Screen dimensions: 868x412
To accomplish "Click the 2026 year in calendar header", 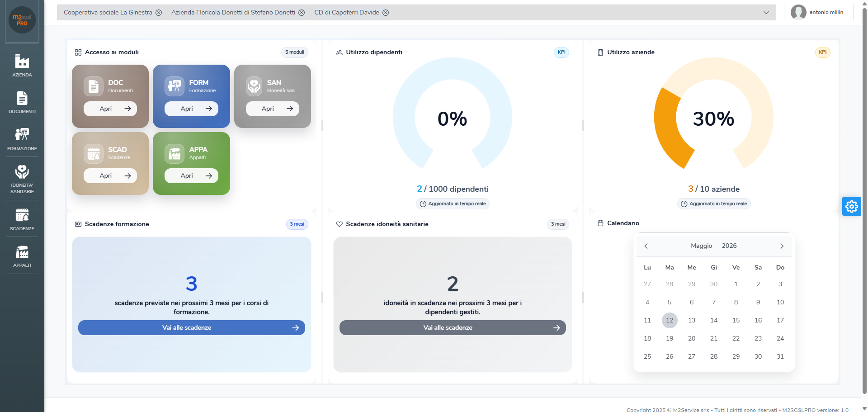I will (729, 246).
